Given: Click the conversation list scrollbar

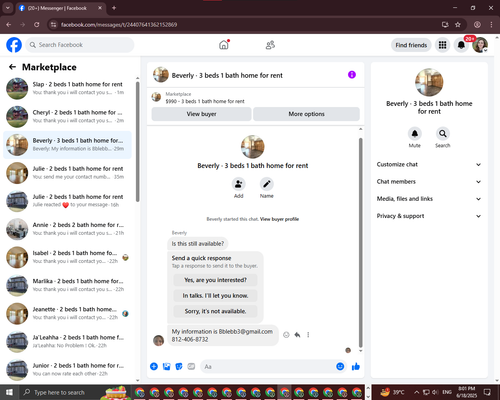Looking at the screenshot, I should (x=137, y=142).
